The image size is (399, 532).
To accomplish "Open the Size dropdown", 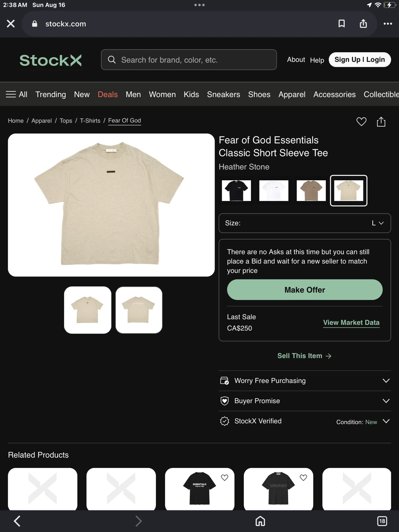I will click(305, 223).
